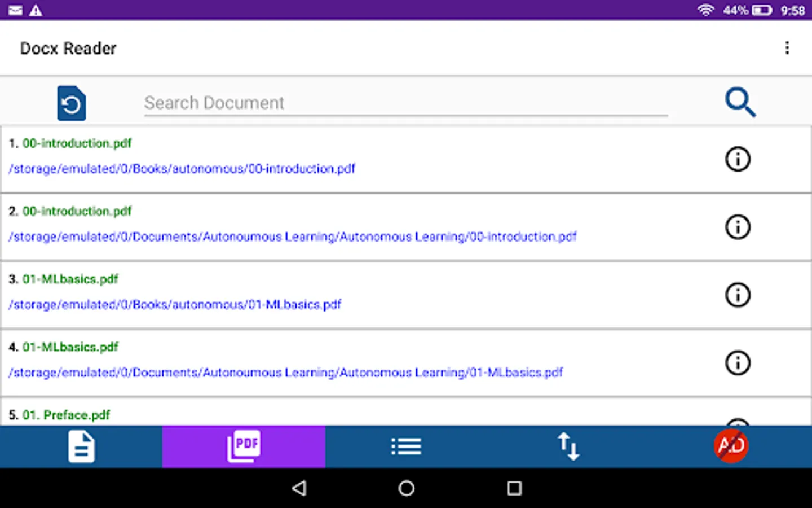Image resolution: width=812 pixels, height=508 pixels.
Task: Open file 4. 01-MLbasics.pdf title
Action: pyautogui.click(x=63, y=347)
